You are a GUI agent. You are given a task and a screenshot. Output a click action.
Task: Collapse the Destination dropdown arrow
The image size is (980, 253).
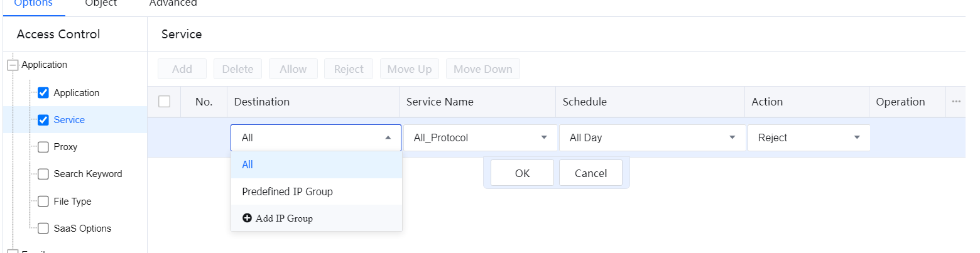coord(388,137)
